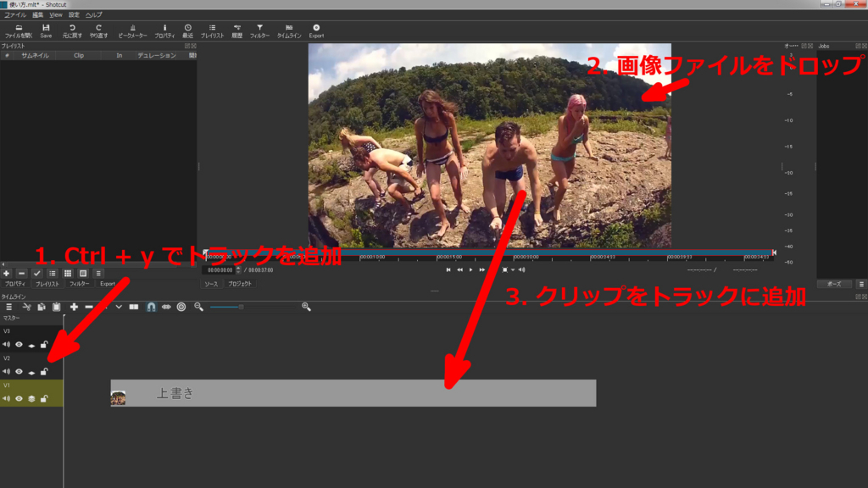
Task: Open the playlist hamburger menu
Action: [x=98, y=274]
